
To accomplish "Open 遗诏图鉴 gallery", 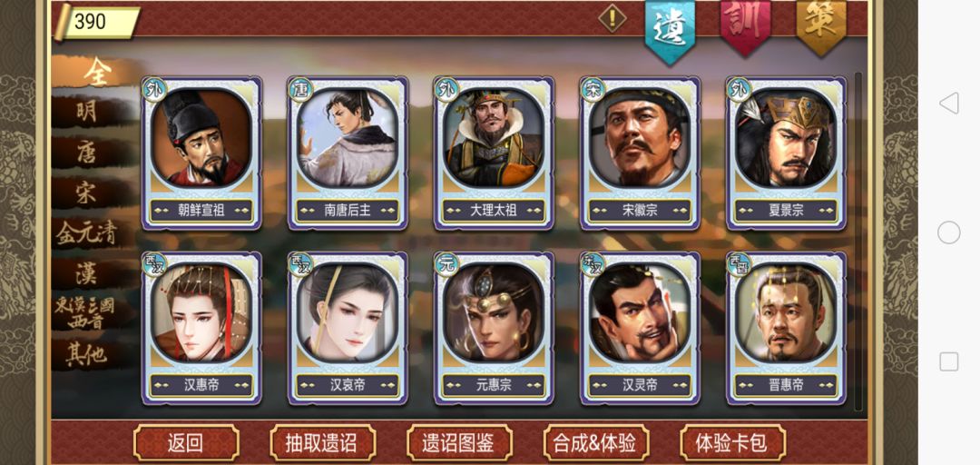I will [x=459, y=442].
